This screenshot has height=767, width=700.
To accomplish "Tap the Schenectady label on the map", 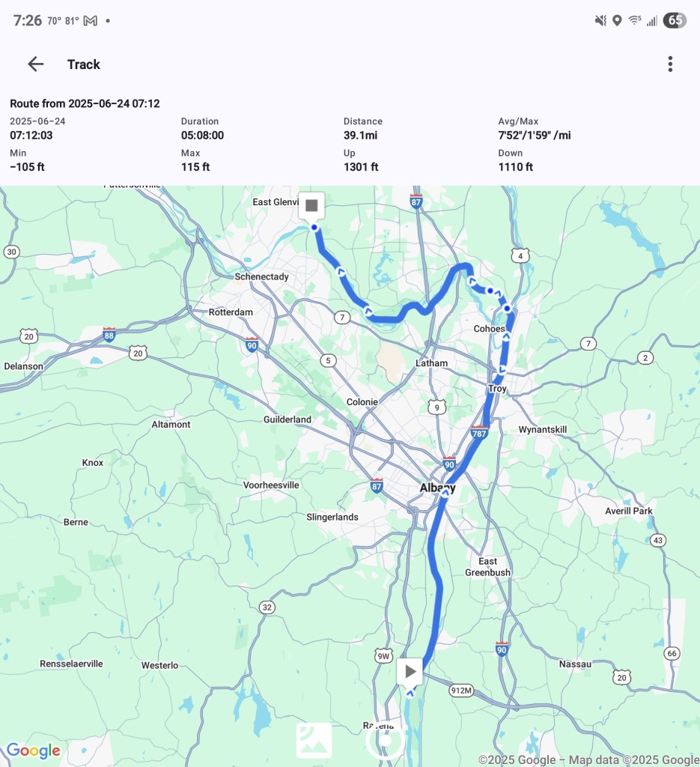I will tap(261, 276).
